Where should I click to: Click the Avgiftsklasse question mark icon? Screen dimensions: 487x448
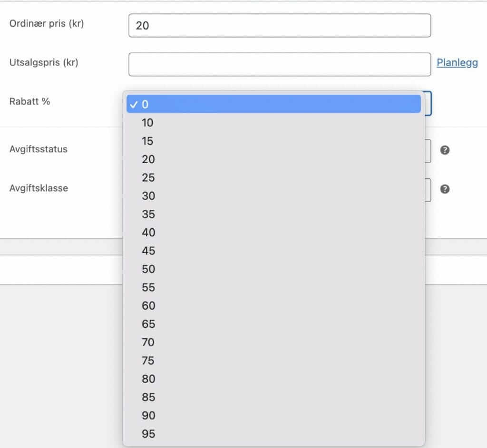445,189
